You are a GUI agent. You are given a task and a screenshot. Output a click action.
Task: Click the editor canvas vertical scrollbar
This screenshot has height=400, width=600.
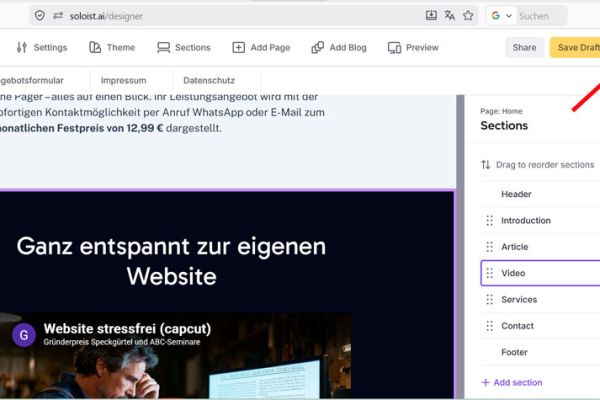point(460,247)
